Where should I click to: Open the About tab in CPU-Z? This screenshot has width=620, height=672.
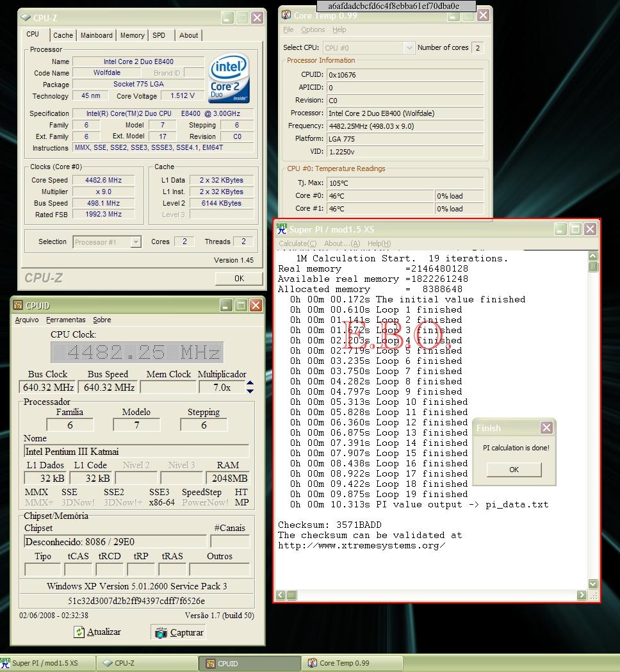[x=188, y=35]
